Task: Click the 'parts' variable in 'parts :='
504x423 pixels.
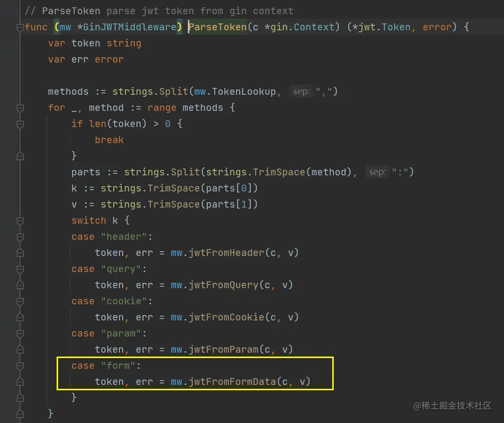Action: click(86, 172)
